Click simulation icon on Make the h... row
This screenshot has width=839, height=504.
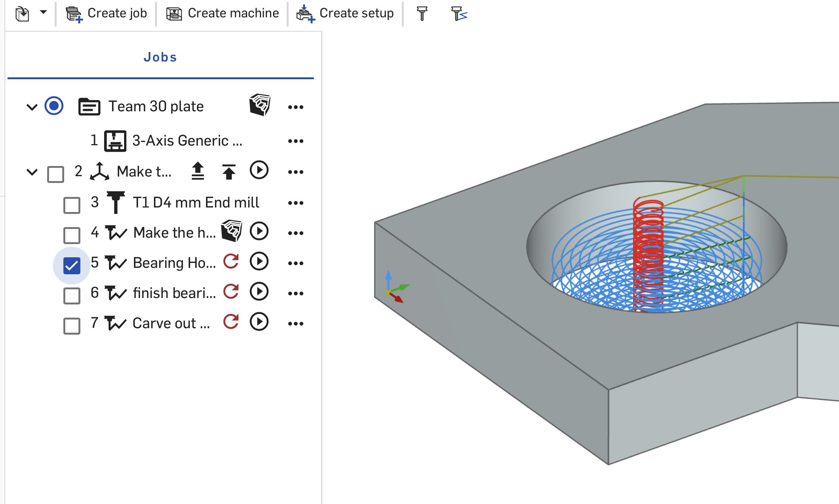231,230
